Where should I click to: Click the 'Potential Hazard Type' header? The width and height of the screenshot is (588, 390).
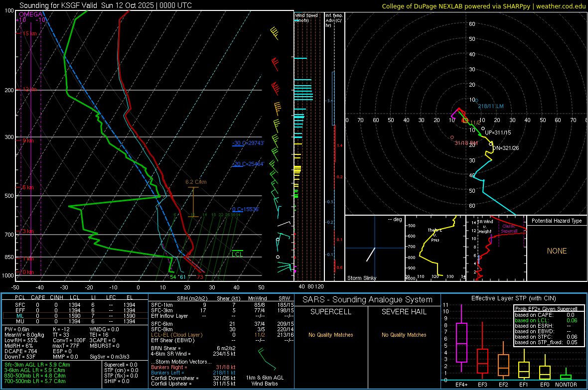[x=557, y=221]
